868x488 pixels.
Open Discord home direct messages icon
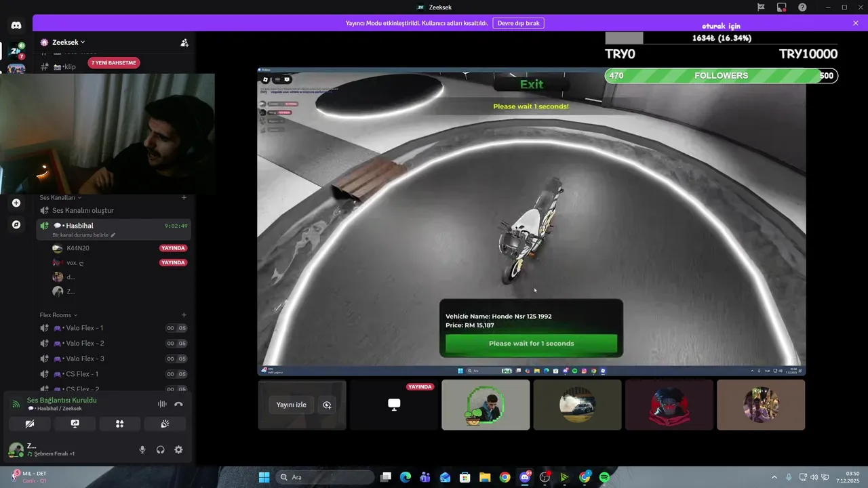pyautogui.click(x=16, y=26)
